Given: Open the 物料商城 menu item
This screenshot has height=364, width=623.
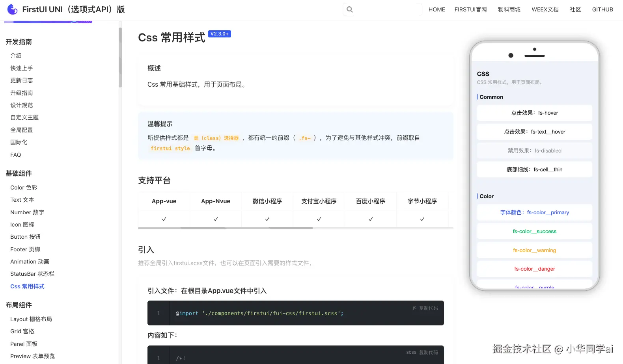Looking at the screenshot, I should pos(509,9).
